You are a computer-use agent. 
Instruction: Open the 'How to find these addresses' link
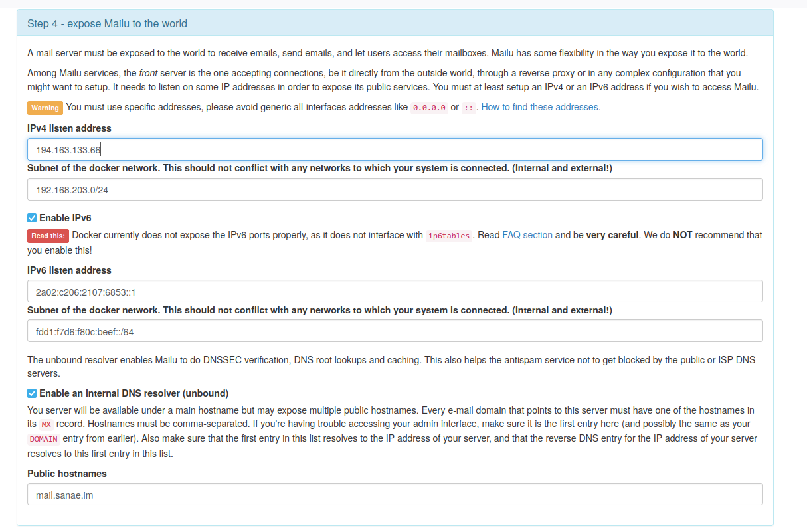coord(541,107)
